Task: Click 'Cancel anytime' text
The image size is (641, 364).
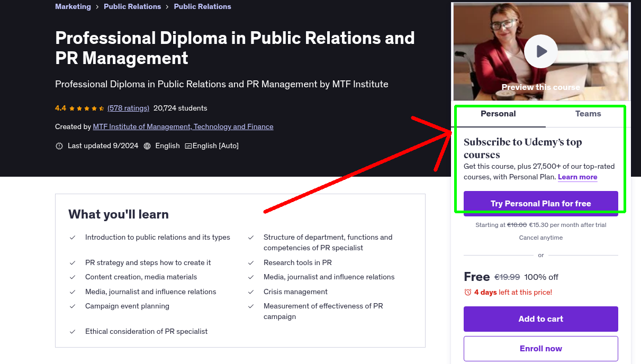Action: pos(541,238)
